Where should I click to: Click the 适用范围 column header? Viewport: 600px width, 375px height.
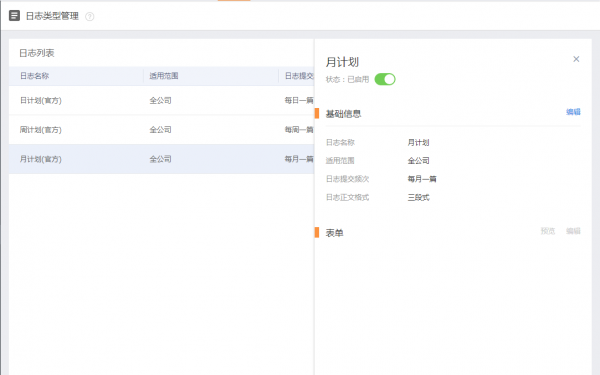[164, 76]
